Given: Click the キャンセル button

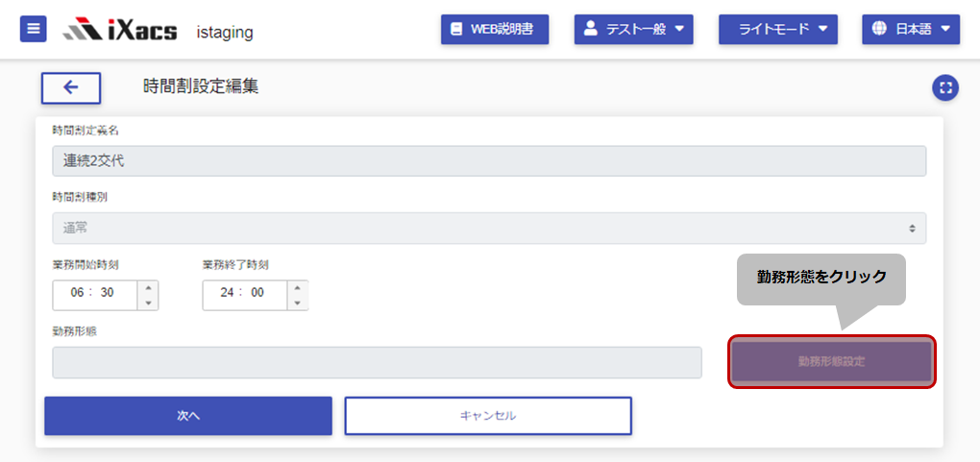Looking at the screenshot, I should pos(488,416).
